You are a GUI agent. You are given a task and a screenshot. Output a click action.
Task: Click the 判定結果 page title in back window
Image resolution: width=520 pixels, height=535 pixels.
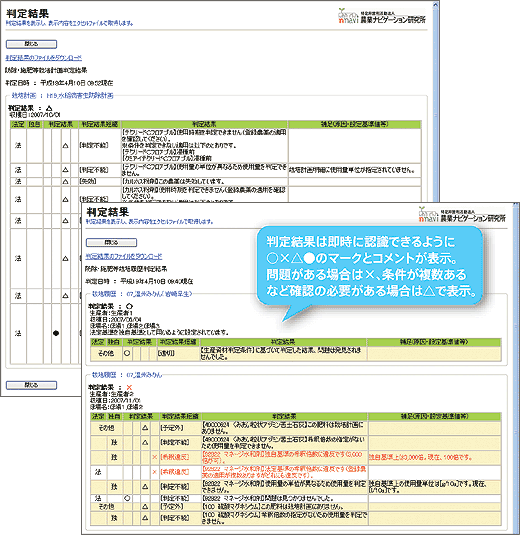(x=28, y=14)
